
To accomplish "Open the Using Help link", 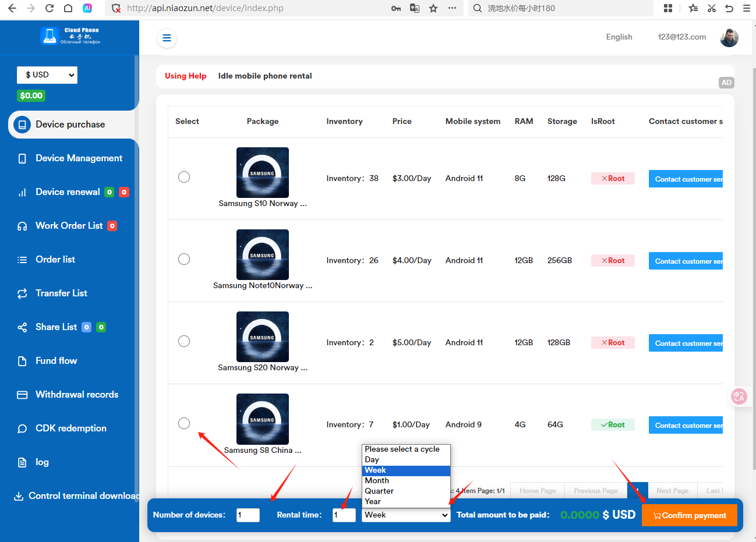I will 186,76.
